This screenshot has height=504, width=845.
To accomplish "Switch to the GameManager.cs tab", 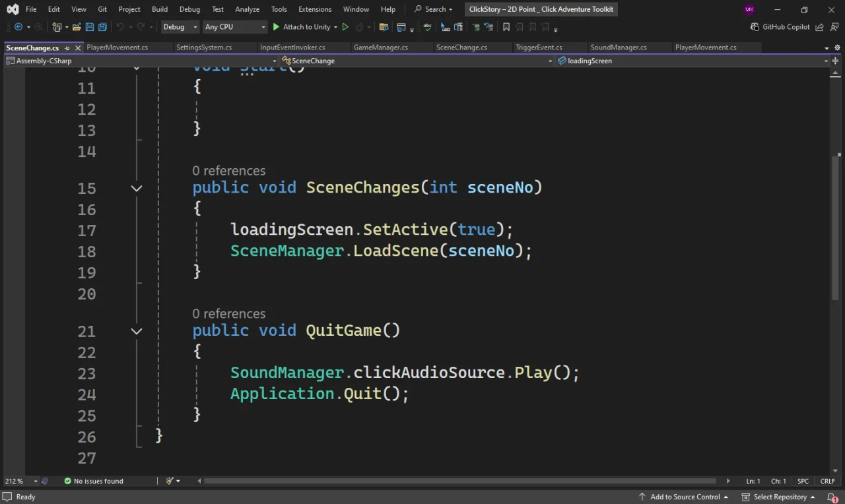I will pyautogui.click(x=381, y=47).
